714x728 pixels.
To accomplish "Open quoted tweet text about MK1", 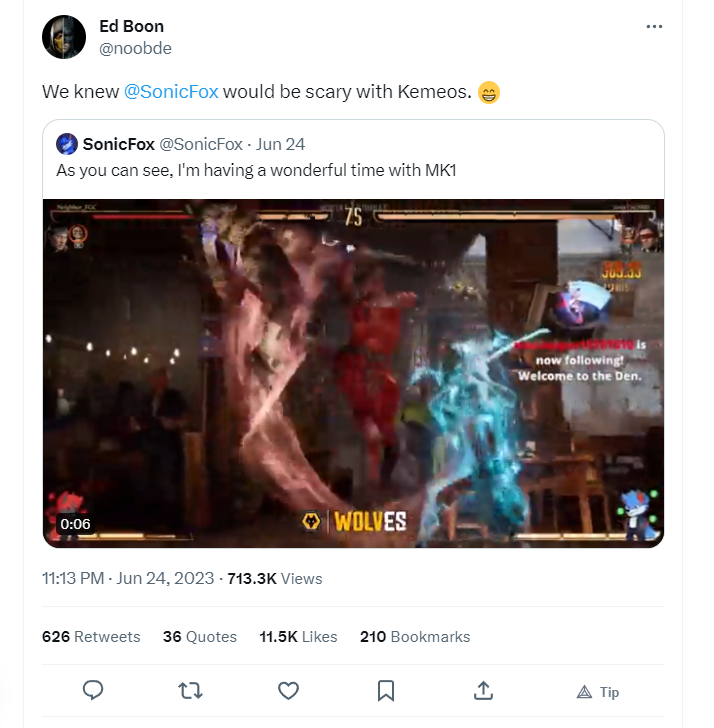I will coord(256,170).
